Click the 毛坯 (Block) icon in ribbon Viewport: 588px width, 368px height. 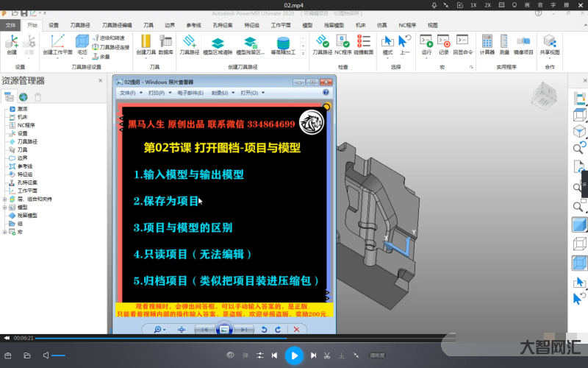tap(82, 43)
